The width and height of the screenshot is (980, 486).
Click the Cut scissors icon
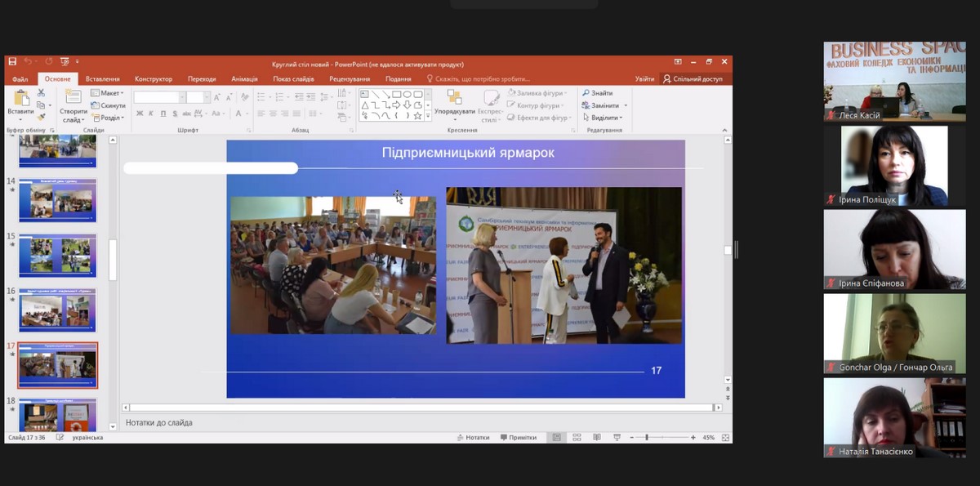click(41, 93)
